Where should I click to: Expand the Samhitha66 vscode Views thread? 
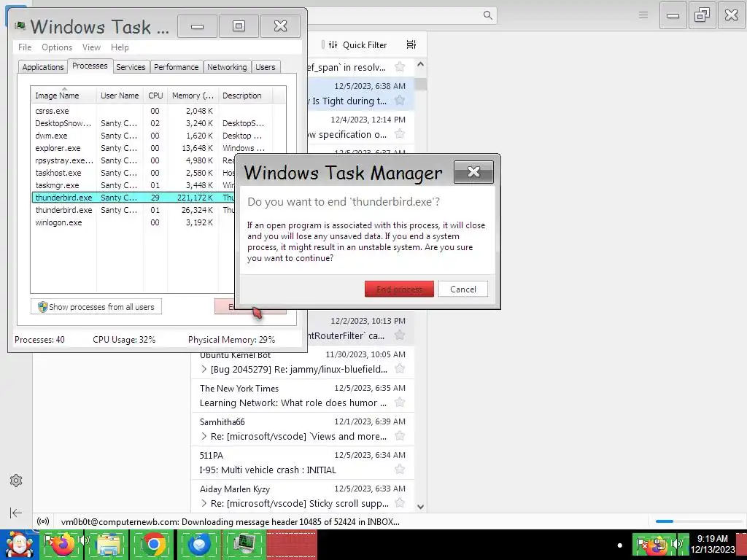[x=204, y=436]
